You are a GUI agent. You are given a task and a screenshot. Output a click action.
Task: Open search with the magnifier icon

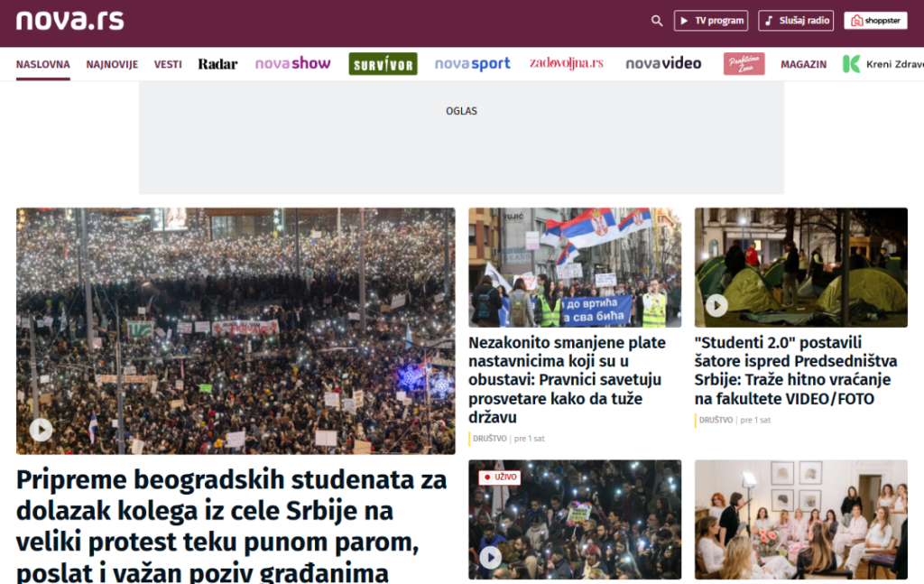[x=657, y=21]
